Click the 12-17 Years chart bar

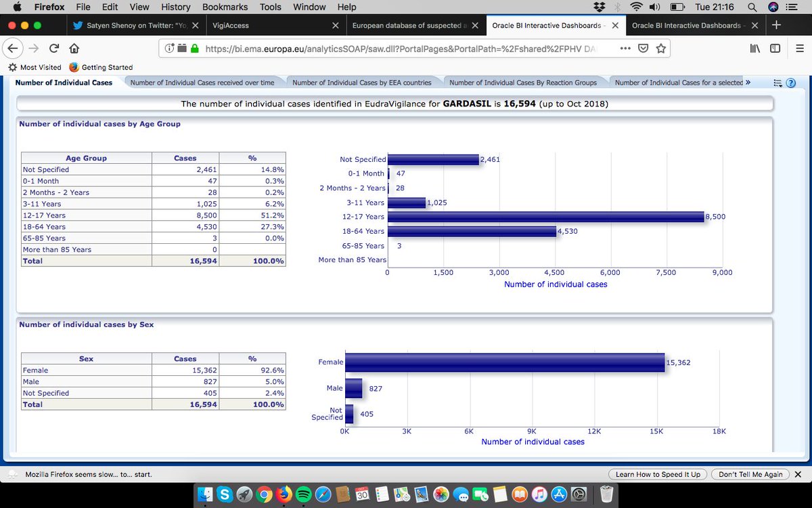pyautogui.click(x=545, y=217)
